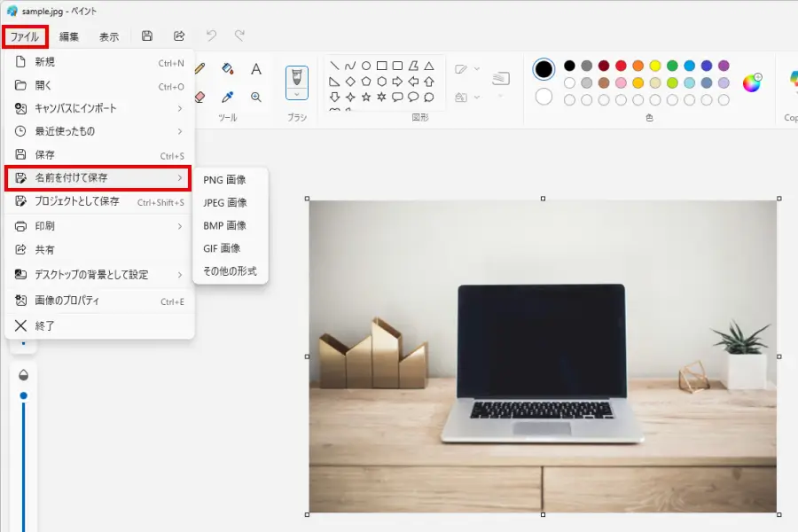Viewport: 798px width, 532px height.
Task: Select the Text tool
Action: (x=256, y=69)
